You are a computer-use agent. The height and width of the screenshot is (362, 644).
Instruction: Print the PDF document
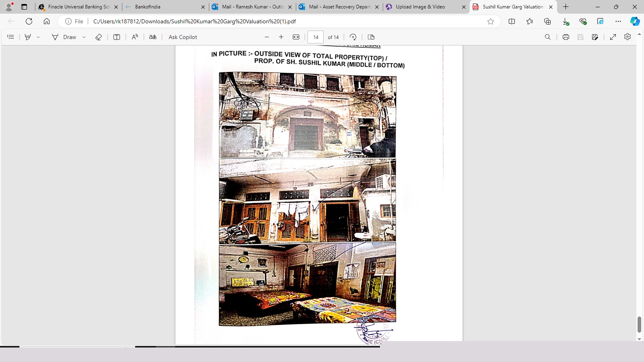(x=566, y=37)
